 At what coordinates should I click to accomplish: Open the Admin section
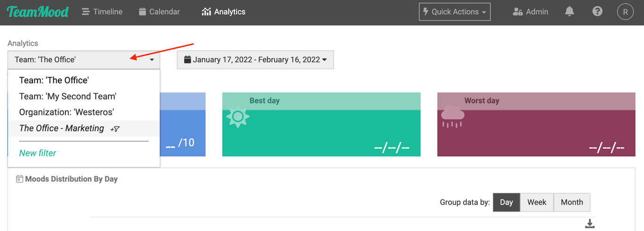pyautogui.click(x=530, y=12)
